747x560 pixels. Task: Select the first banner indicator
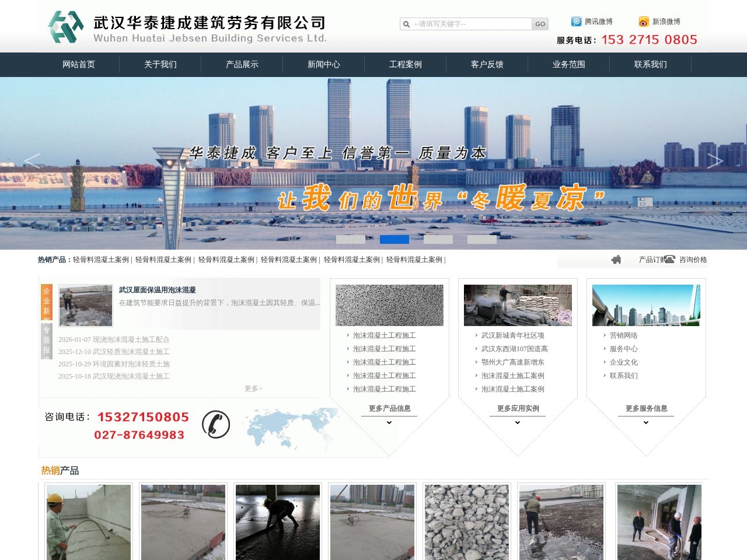pos(351,239)
